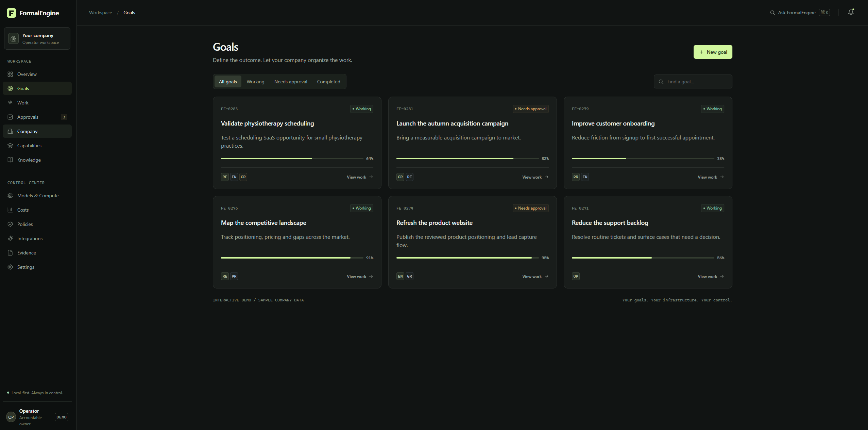Click the OP agent tag on Reduce support backlog

tap(576, 276)
